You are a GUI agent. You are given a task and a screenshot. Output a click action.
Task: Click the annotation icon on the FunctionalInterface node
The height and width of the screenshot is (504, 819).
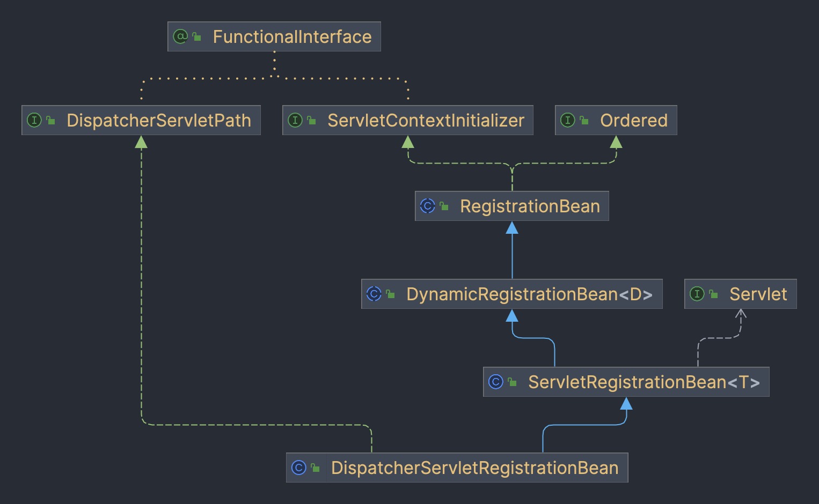click(x=180, y=36)
